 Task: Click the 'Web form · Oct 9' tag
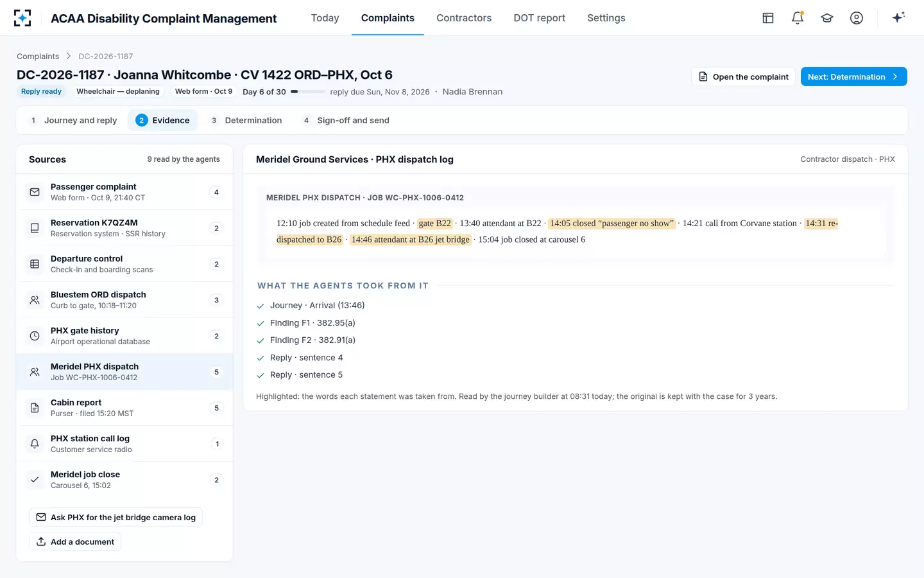pos(203,91)
